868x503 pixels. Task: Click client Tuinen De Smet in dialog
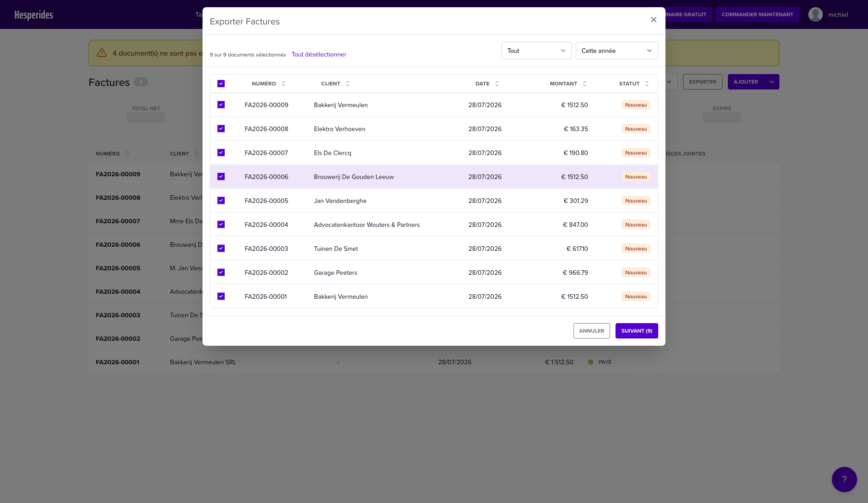tap(336, 249)
